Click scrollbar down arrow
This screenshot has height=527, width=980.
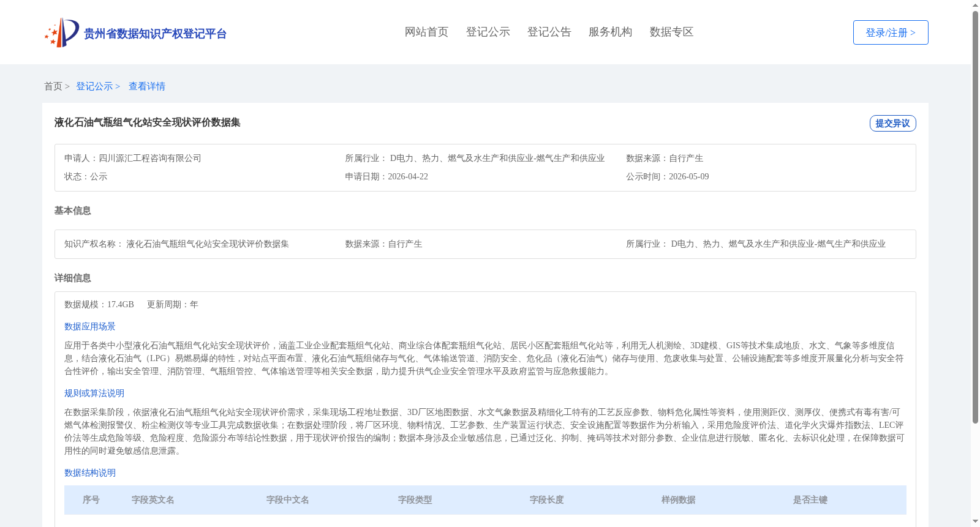tap(976, 521)
